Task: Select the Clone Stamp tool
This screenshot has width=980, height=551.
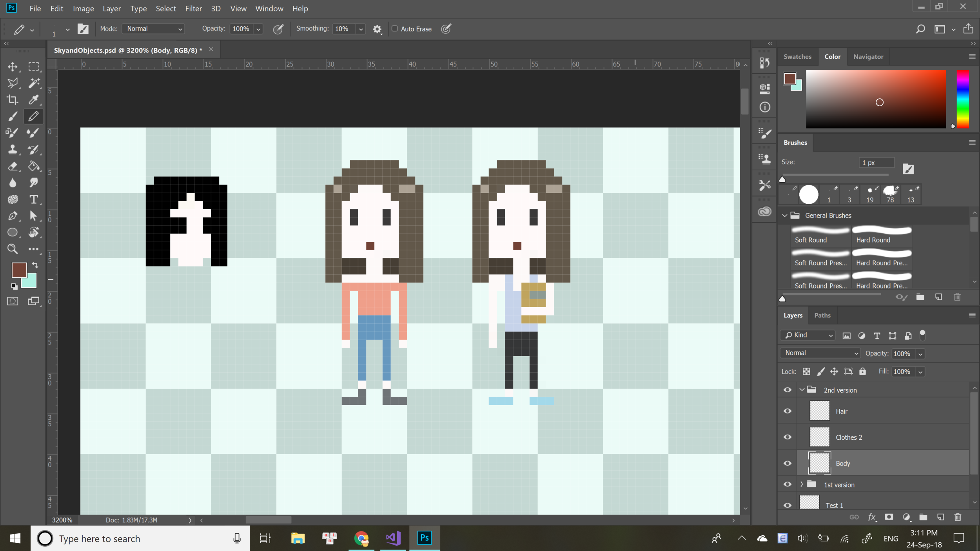Action: click(13, 149)
